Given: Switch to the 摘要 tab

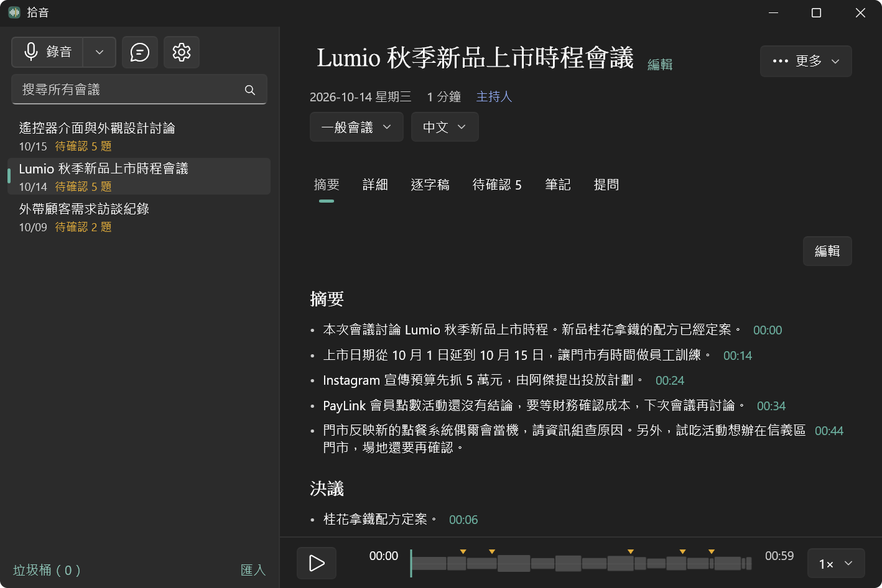Looking at the screenshot, I should tap(327, 185).
